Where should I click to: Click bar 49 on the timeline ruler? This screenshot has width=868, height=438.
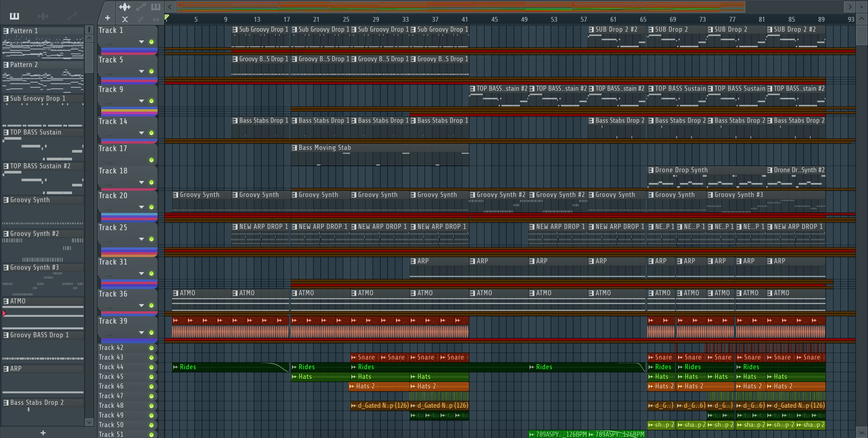524,19
